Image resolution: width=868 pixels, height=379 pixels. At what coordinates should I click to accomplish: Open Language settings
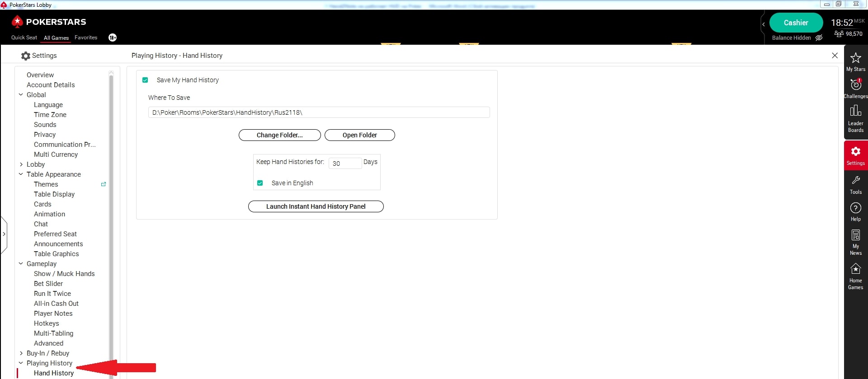[48, 105]
